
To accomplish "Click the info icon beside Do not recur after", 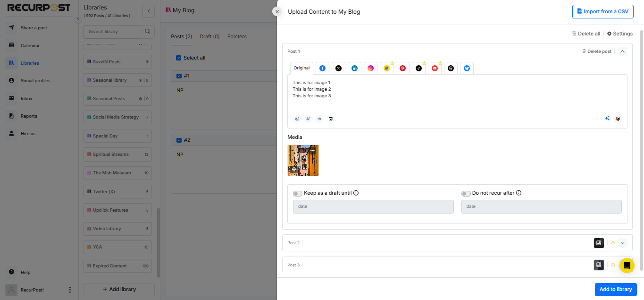I will (x=519, y=193).
